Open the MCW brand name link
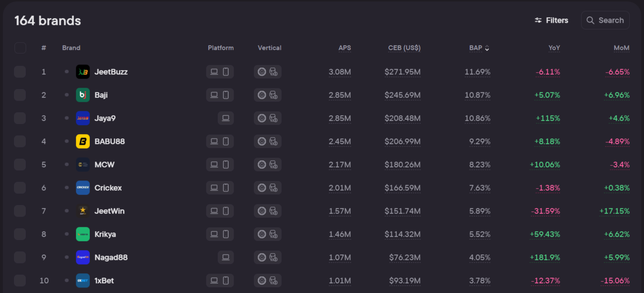The width and height of the screenshot is (644, 293). (x=104, y=165)
